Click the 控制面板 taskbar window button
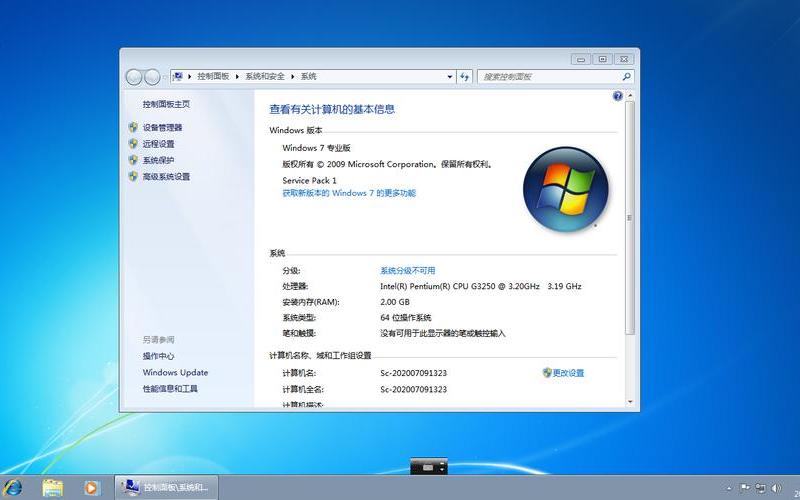 (166, 488)
